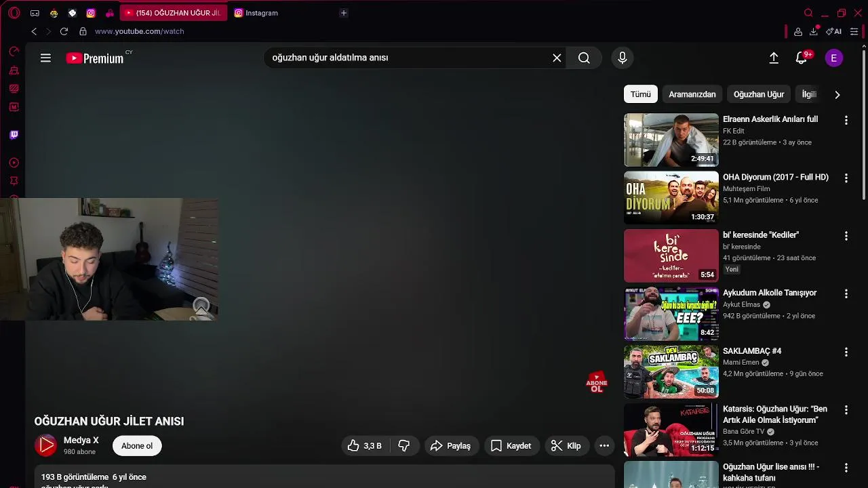Select the Oğuzhan Uğur filter chip
This screenshot has height=488, width=868.
point(759,94)
